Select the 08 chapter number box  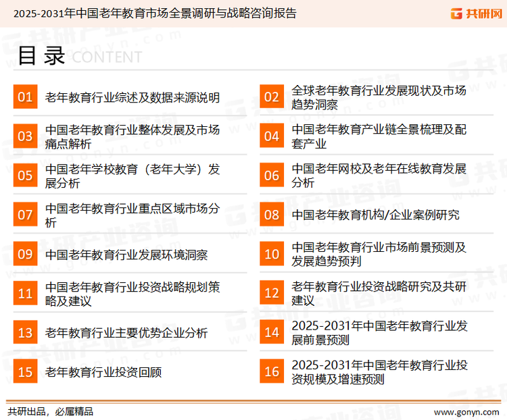(x=272, y=215)
